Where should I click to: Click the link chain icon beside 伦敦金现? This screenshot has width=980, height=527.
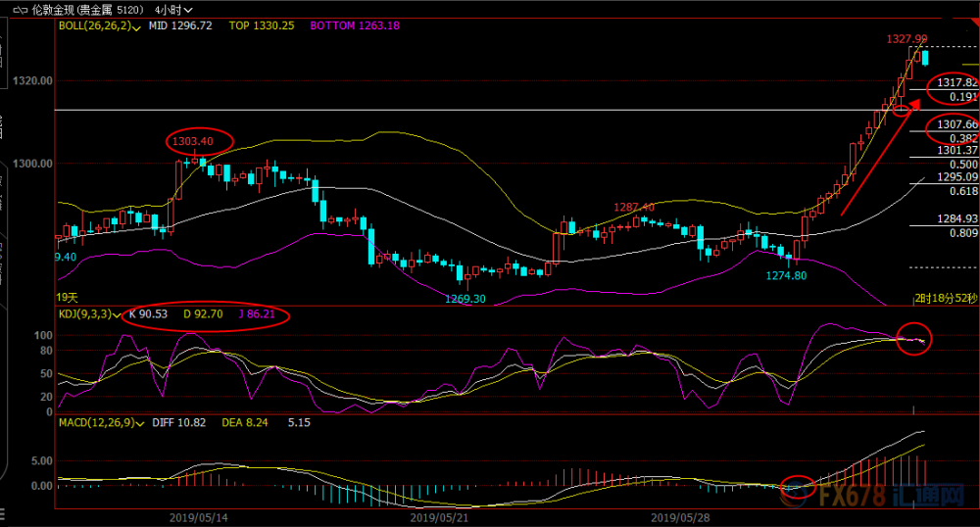point(20,10)
